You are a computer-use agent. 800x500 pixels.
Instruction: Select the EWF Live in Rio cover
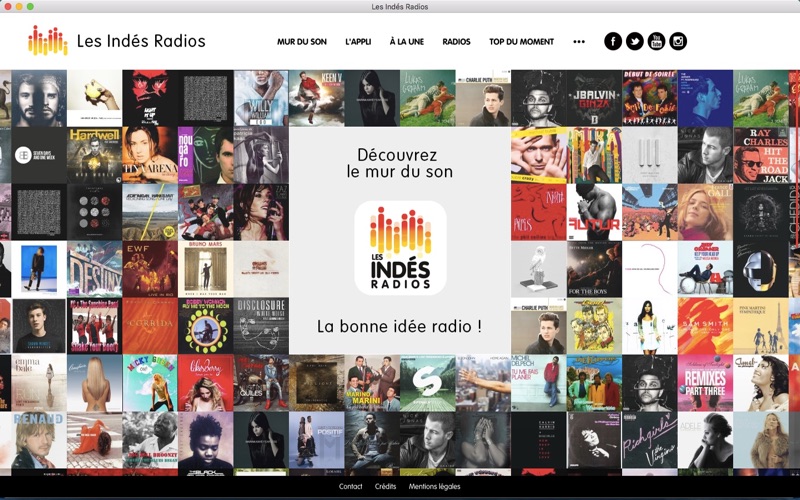click(x=150, y=269)
